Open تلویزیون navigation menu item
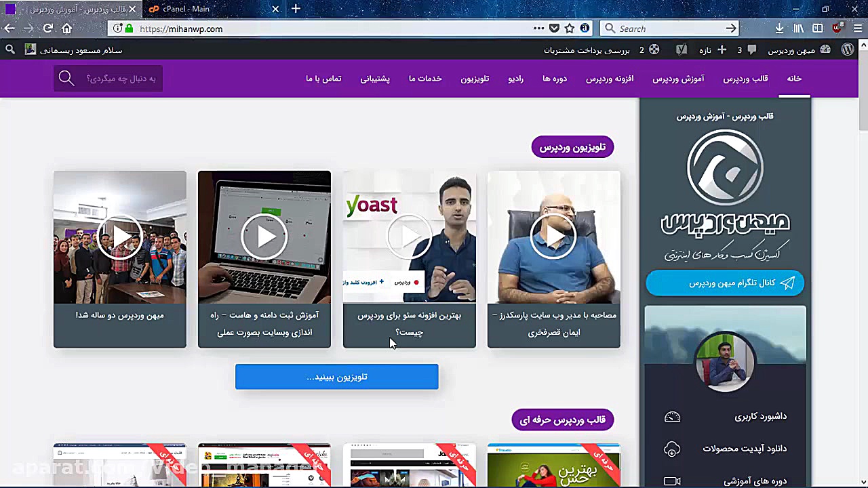 (x=475, y=79)
